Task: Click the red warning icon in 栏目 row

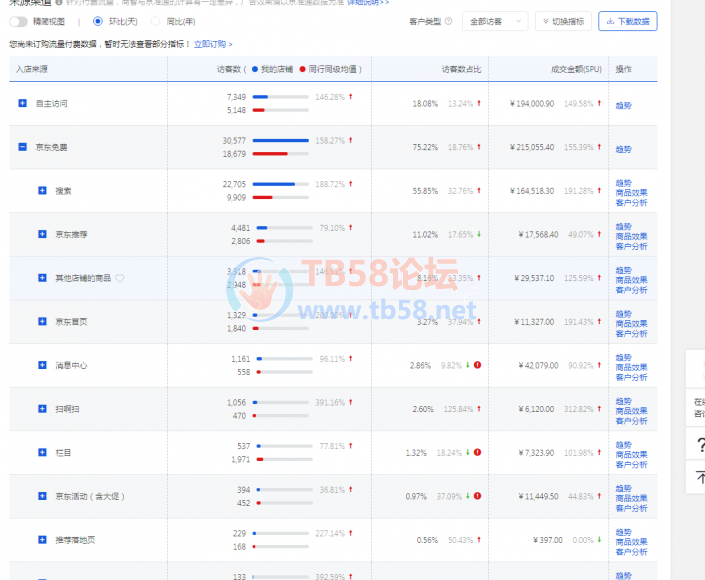Action: point(477,452)
